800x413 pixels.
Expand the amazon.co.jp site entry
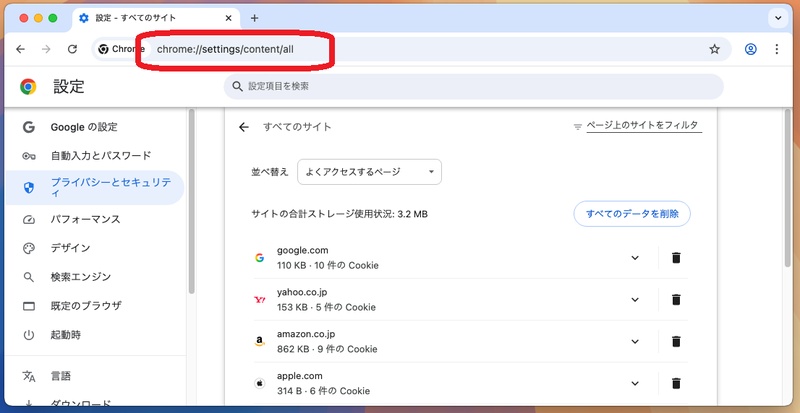click(x=635, y=342)
